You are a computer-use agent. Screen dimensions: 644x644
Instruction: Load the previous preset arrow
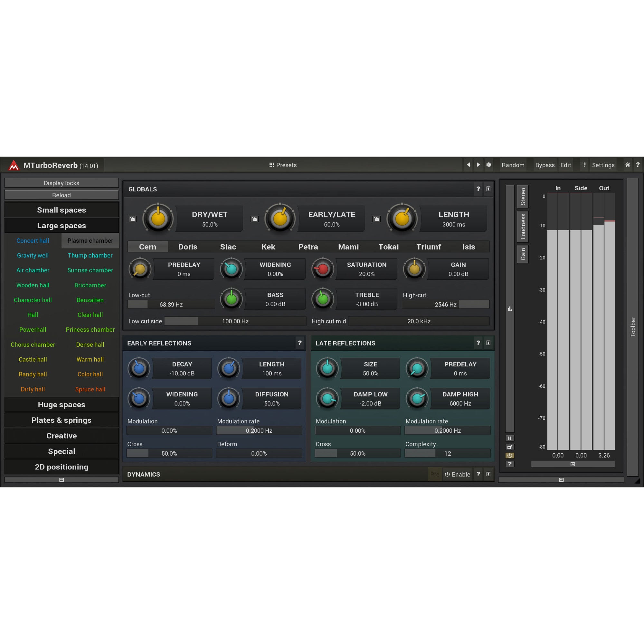(468, 165)
